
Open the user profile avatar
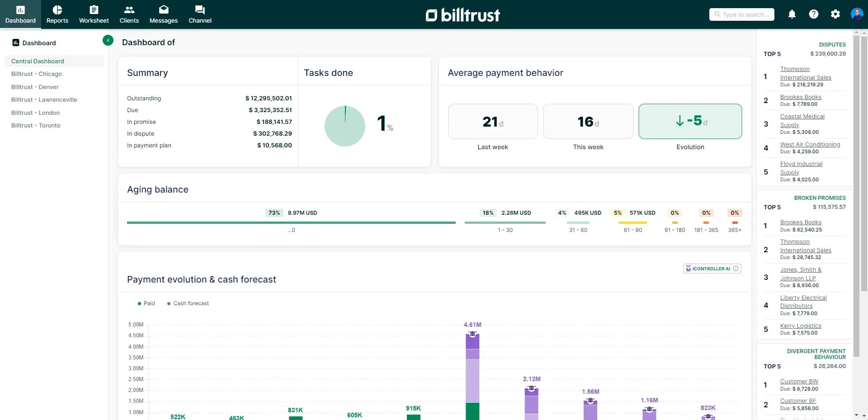(x=857, y=14)
